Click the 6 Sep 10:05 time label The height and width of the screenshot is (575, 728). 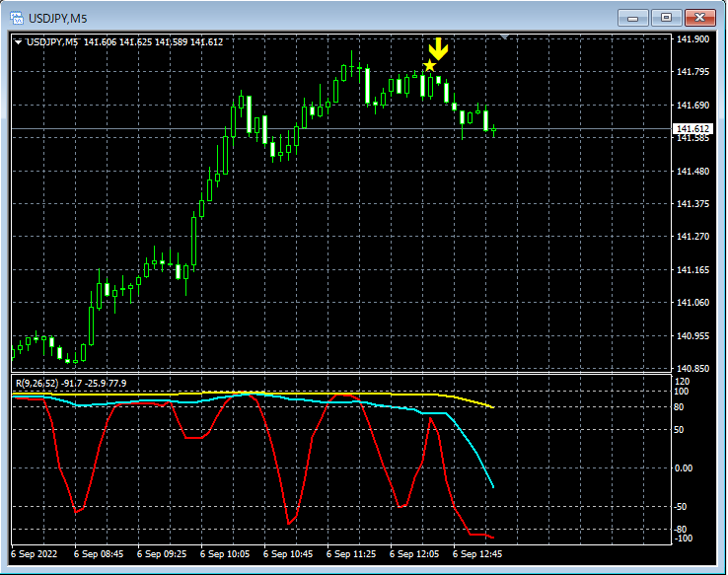coord(225,554)
